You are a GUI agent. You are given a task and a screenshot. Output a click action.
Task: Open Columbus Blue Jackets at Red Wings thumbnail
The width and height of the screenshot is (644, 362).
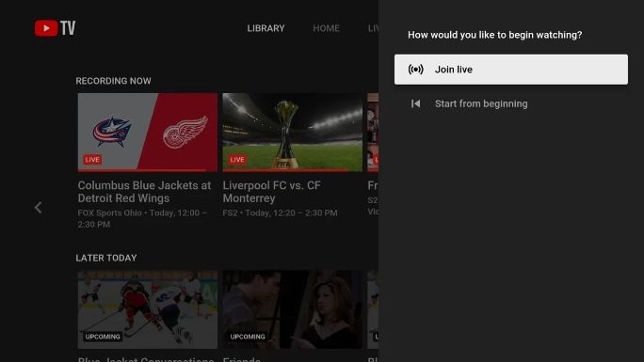tap(148, 132)
